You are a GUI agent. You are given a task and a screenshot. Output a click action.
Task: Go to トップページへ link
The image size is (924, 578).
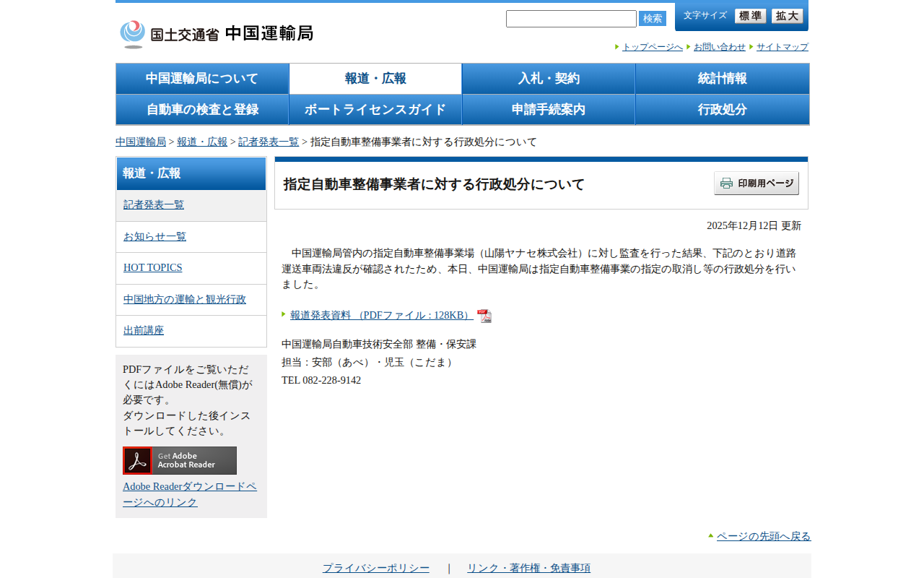653,47
